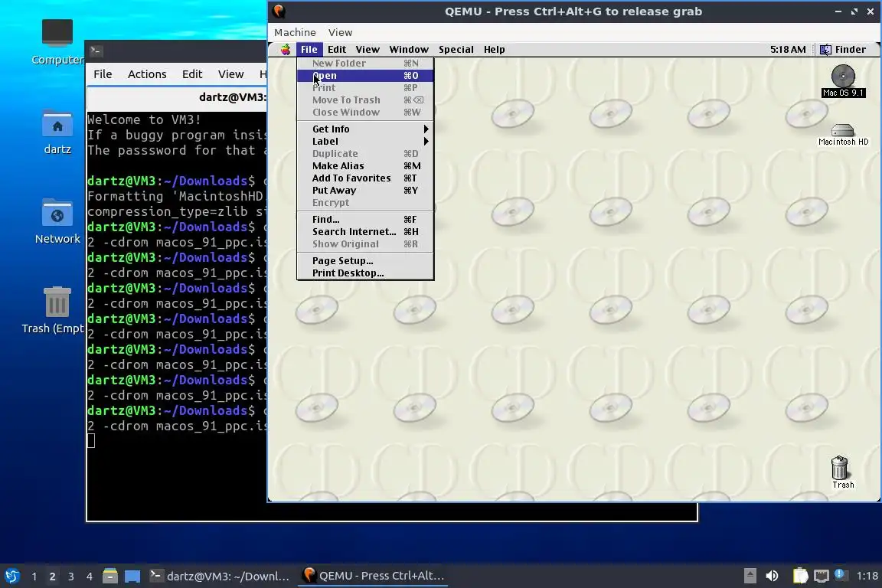Viewport: 882px width, 588px height.
Task: Open QEMU Machine menu
Action: [295, 33]
